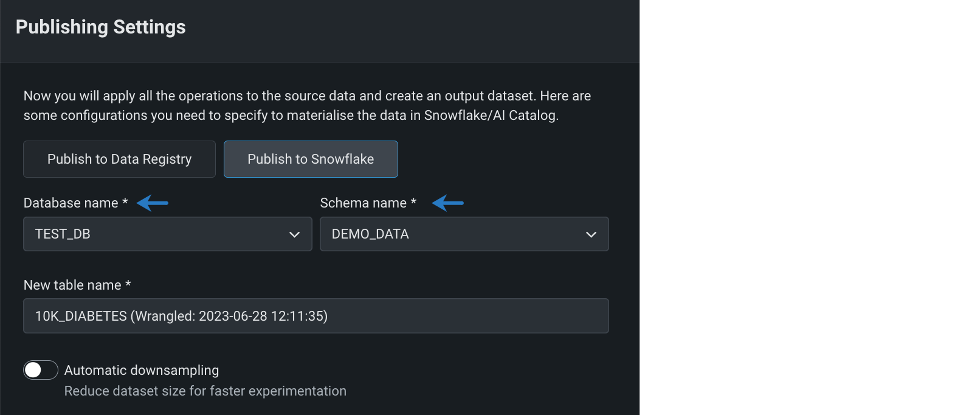This screenshot has width=980, height=415.
Task: Switch to Publish to Data Registry
Action: tap(119, 159)
